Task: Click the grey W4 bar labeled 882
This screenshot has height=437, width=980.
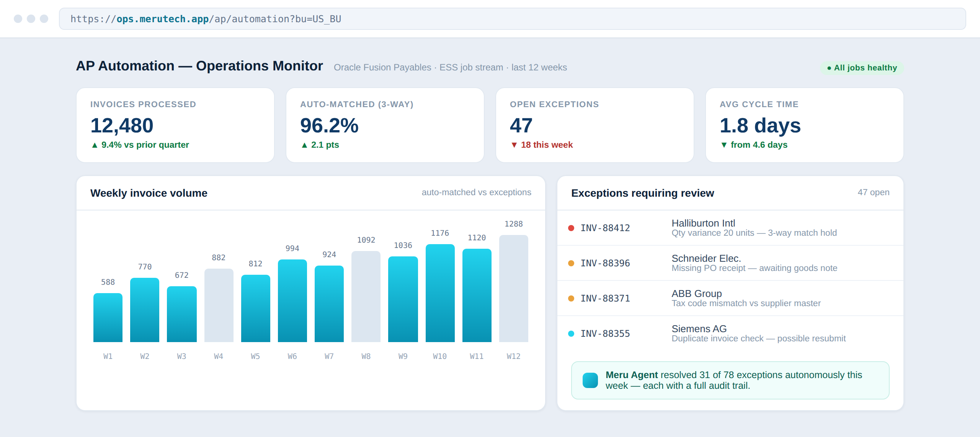Action: click(219, 305)
